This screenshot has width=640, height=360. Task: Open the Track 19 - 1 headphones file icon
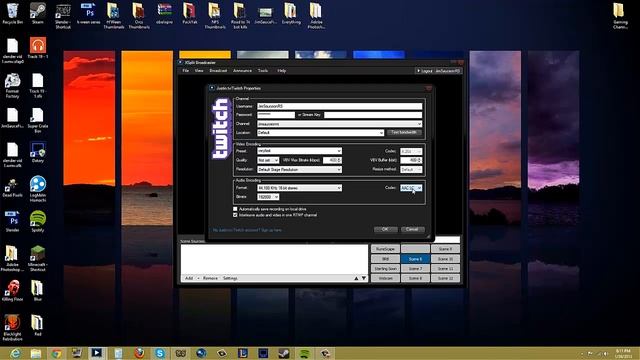38,48
